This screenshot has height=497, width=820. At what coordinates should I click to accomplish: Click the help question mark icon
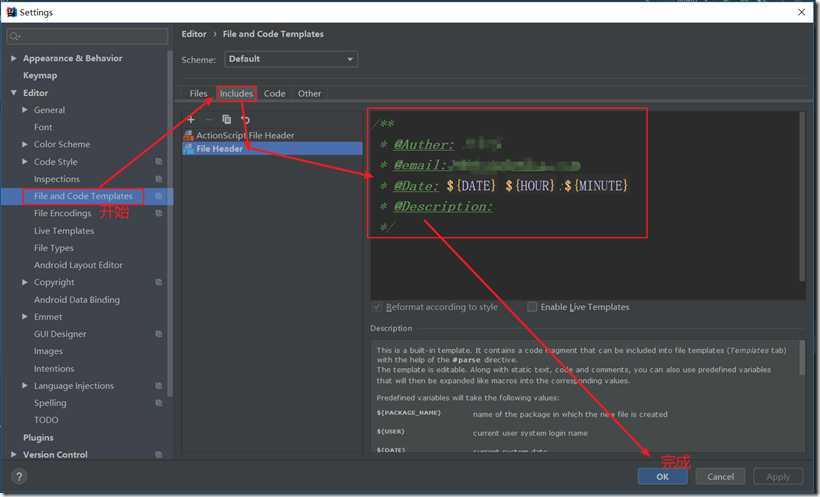click(19, 477)
